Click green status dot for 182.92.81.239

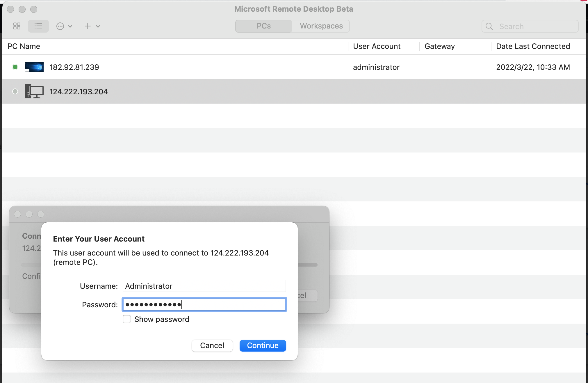click(15, 67)
